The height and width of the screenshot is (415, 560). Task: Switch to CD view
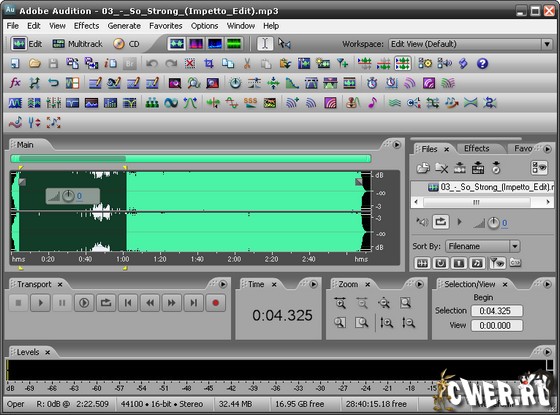(126, 44)
